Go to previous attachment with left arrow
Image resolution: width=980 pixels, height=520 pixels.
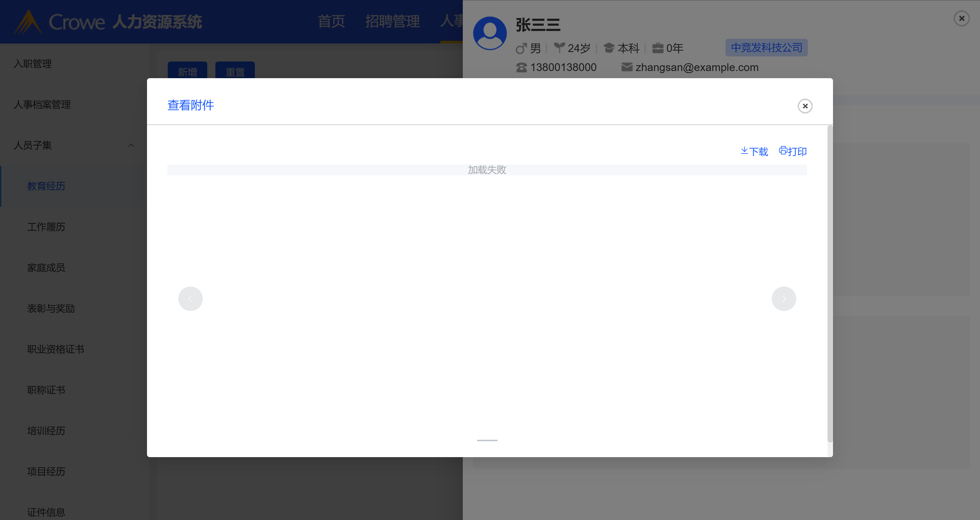pyautogui.click(x=190, y=299)
